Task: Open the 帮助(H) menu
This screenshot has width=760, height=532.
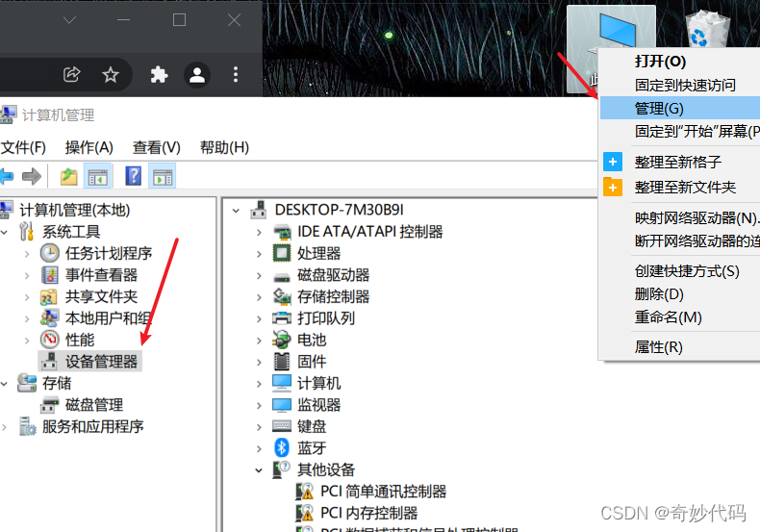Action: point(224,147)
